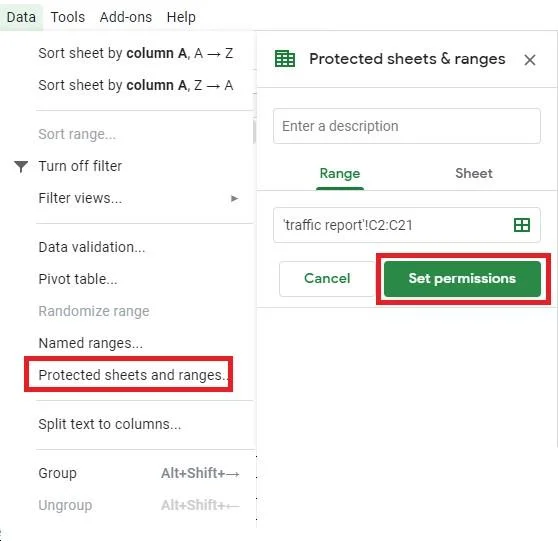Sort sheet by column A, Z to A

(x=136, y=85)
